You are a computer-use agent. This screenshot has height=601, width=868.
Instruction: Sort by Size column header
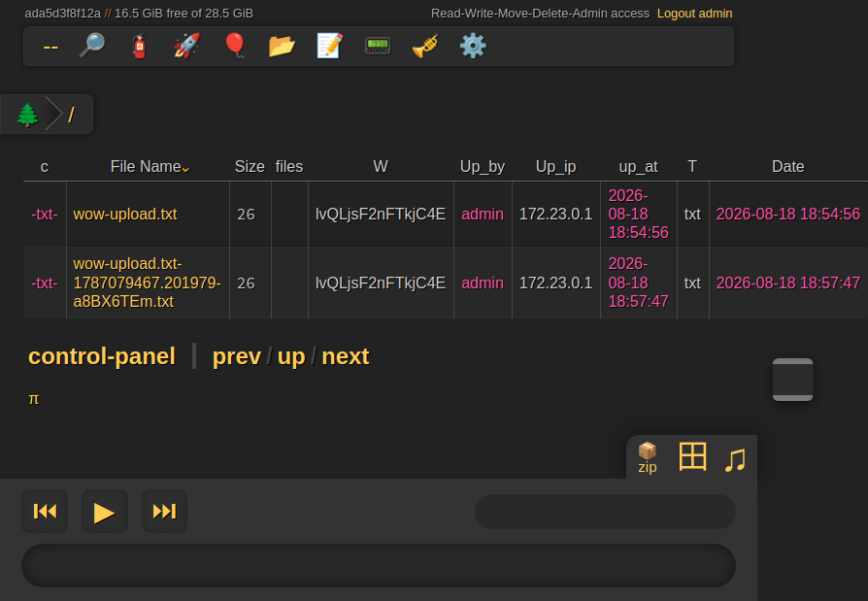tap(250, 167)
